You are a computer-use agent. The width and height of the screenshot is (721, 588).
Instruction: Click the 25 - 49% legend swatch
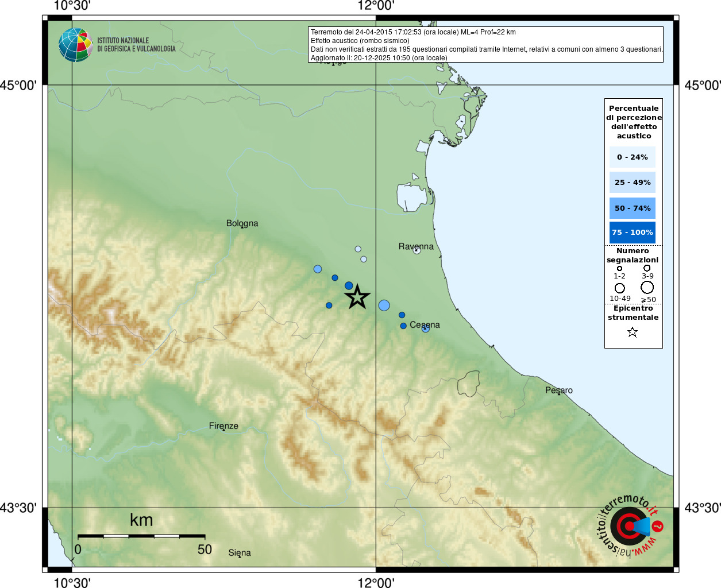(632, 182)
